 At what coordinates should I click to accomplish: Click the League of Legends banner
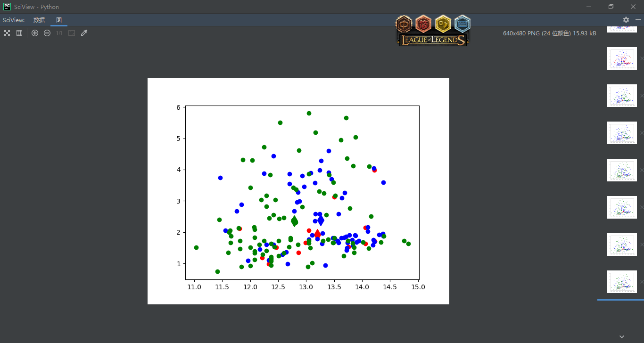[433, 40]
